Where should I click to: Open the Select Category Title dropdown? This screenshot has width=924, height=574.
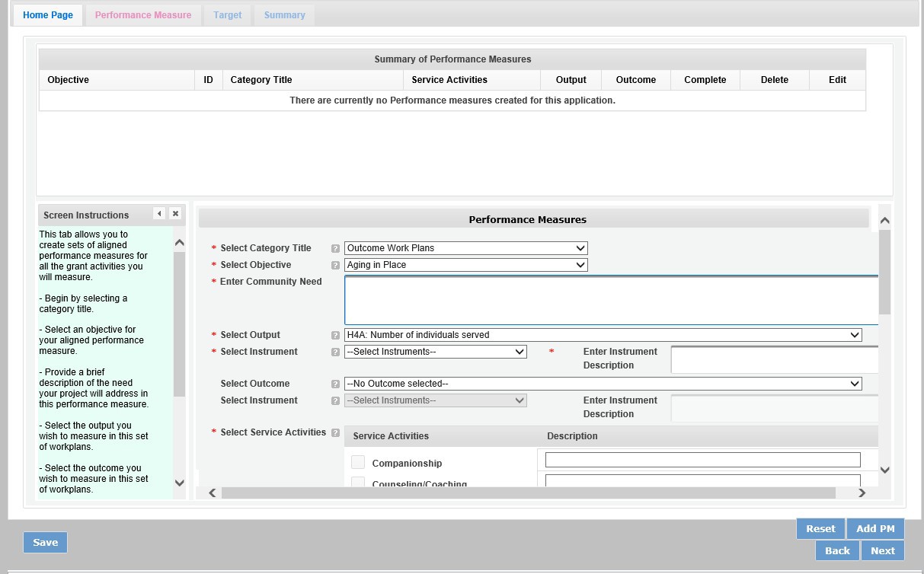click(x=465, y=248)
